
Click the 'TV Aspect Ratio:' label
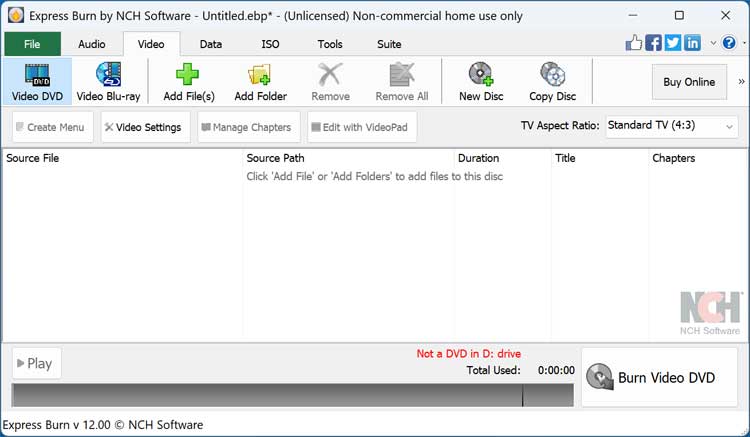click(x=560, y=126)
